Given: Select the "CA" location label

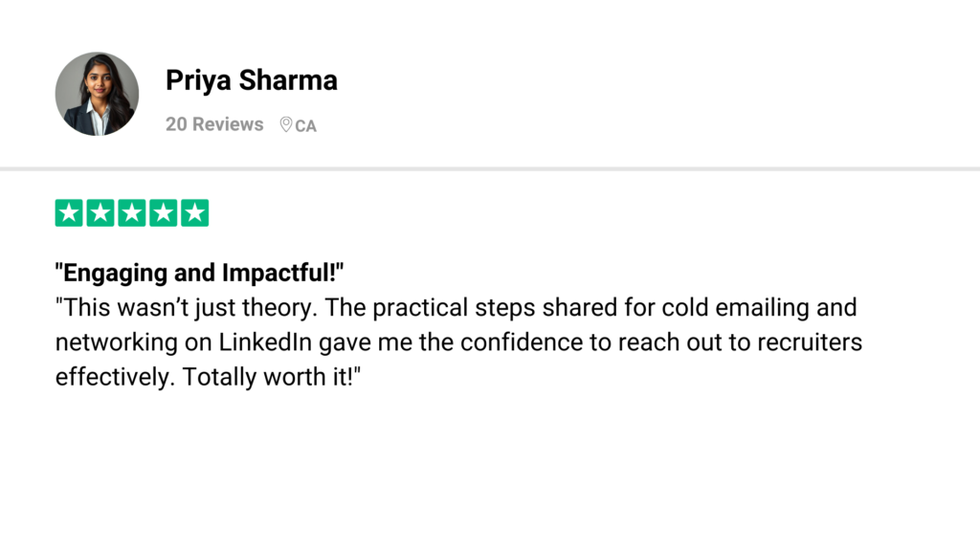Looking at the screenshot, I should click(x=305, y=125).
